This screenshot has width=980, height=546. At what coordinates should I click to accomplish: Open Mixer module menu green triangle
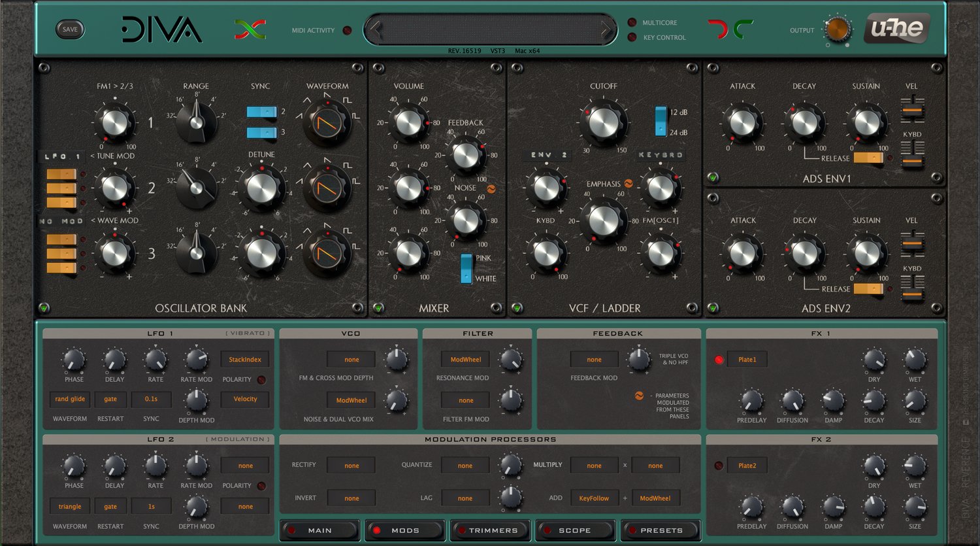pos(378,307)
